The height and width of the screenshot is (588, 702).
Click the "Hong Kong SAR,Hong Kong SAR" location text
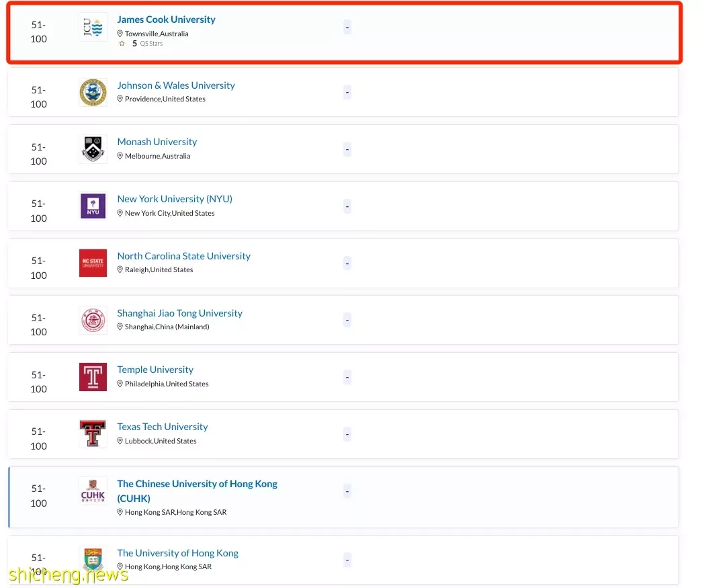pyautogui.click(x=175, y=512)
